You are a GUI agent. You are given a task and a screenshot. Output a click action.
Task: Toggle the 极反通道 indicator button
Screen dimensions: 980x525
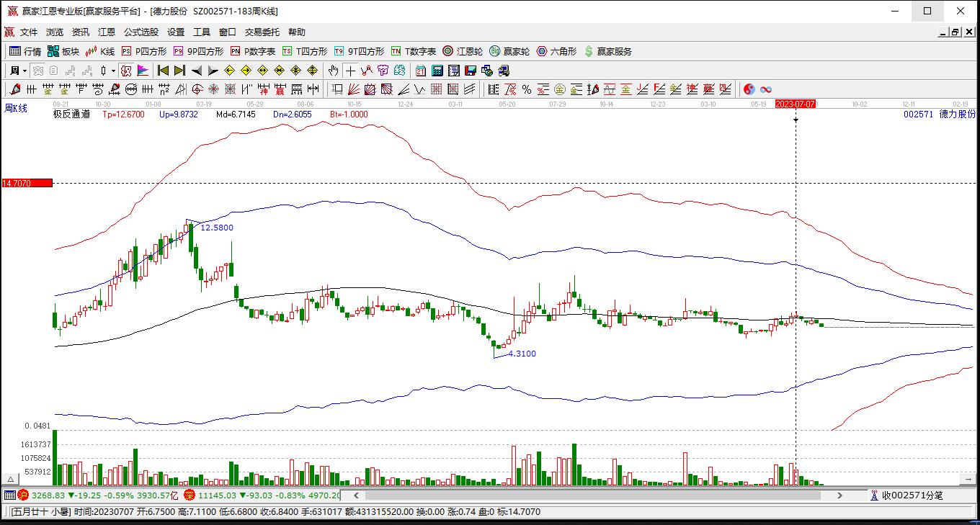click(71, 114)
